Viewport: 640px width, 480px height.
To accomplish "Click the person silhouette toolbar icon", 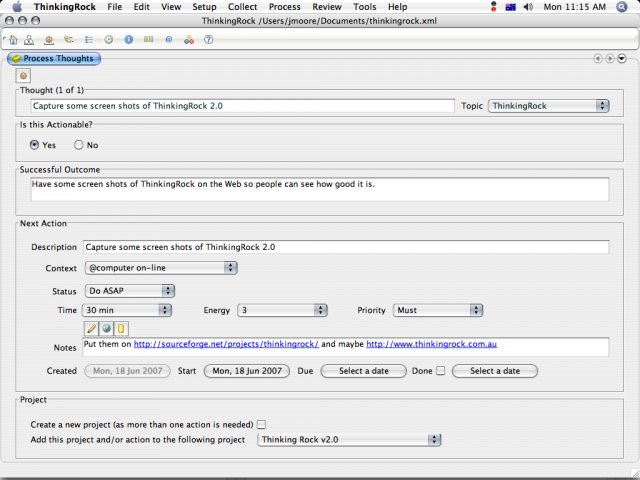I will (x=29, y=40).
